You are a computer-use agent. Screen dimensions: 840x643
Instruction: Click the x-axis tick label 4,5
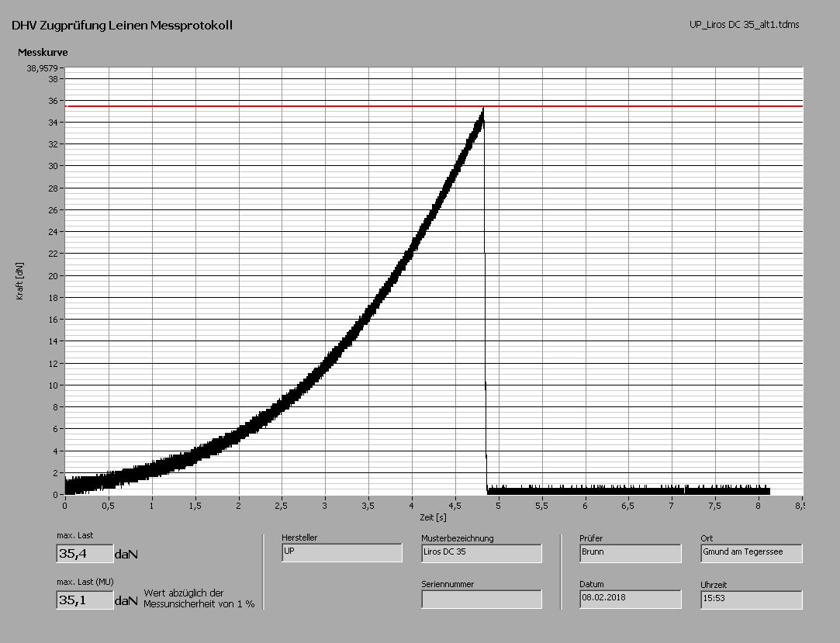point(455,506)
